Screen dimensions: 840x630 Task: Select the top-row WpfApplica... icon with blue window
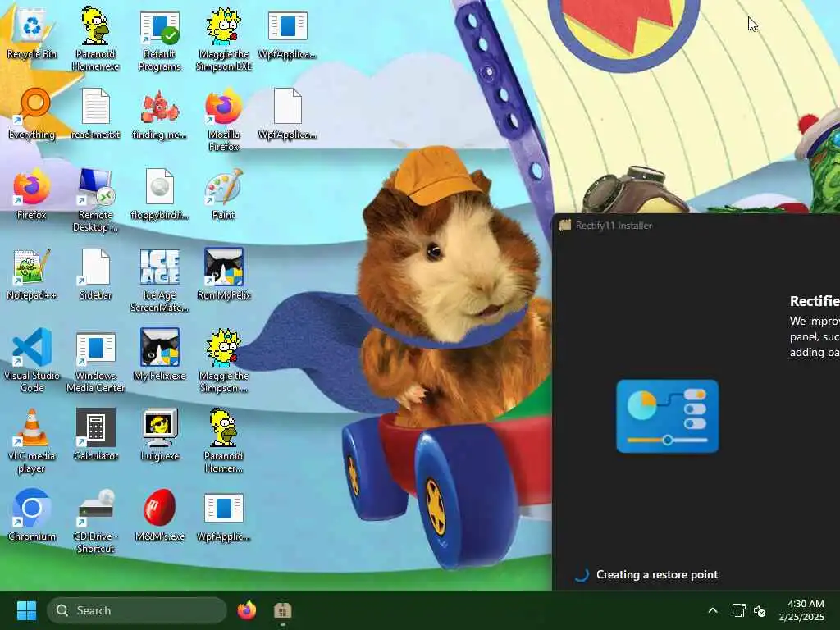tap(288, 33)
